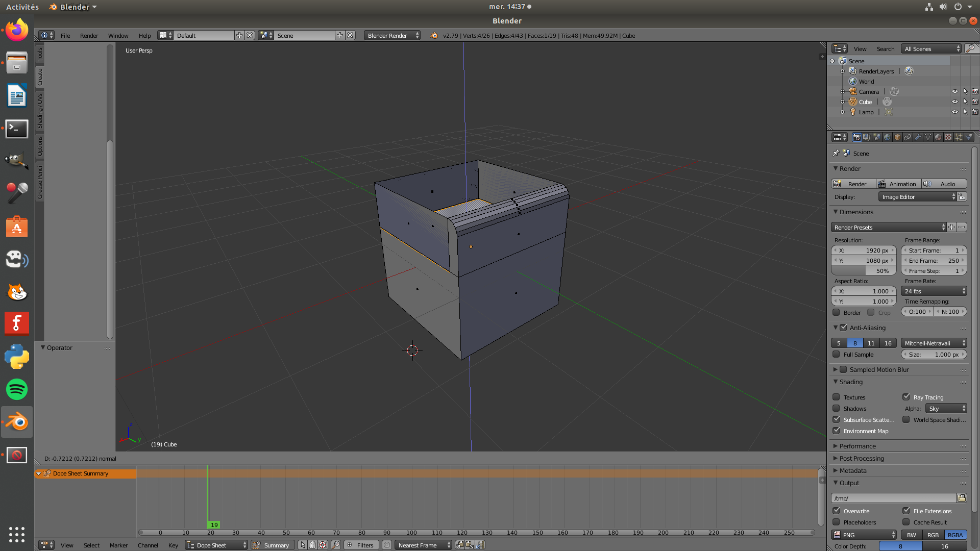The image size is (980, 551).
Task: Expand the Sampled Motion Blur panel
Action: pyautogui.click(x=836, y=369)
